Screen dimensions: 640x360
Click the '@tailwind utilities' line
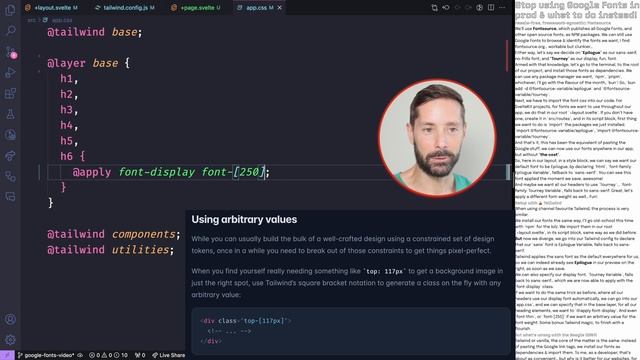tap(111, 249)
